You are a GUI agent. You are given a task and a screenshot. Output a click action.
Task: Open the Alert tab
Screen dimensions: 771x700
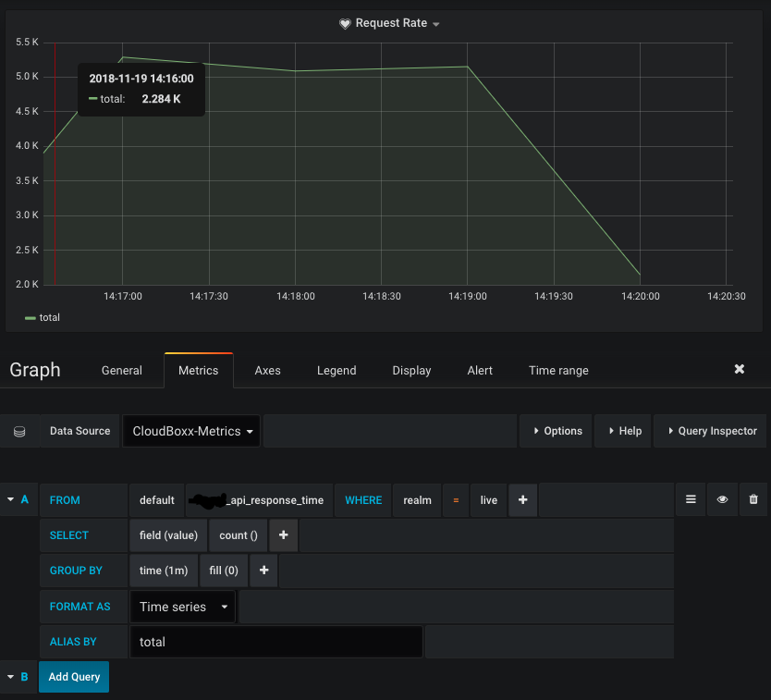[x=480, y=370]
